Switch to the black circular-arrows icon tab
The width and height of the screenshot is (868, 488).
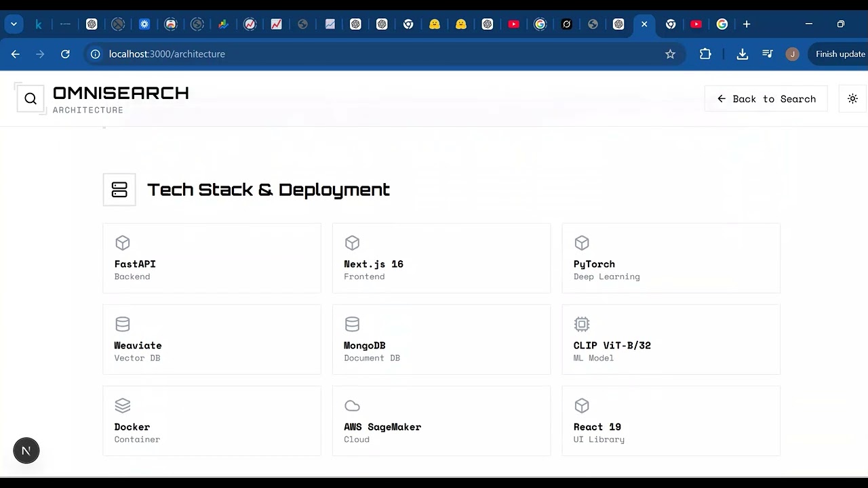(566, 24)
